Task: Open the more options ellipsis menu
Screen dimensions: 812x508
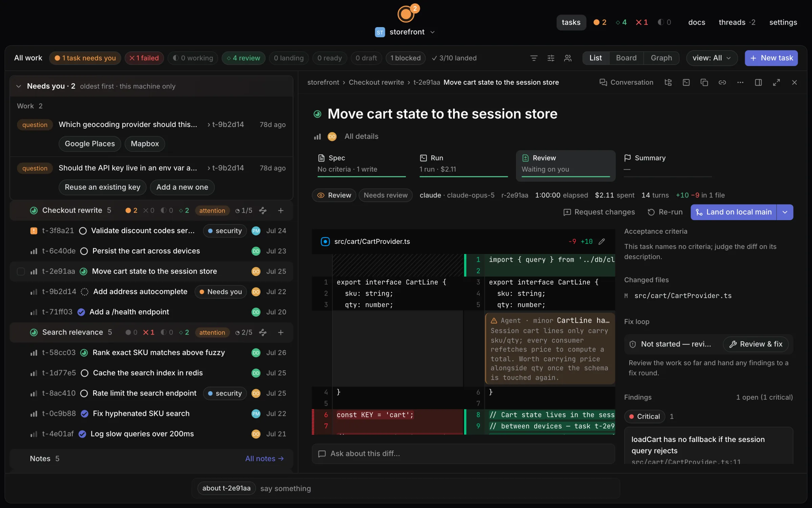Action: (740, 82)
